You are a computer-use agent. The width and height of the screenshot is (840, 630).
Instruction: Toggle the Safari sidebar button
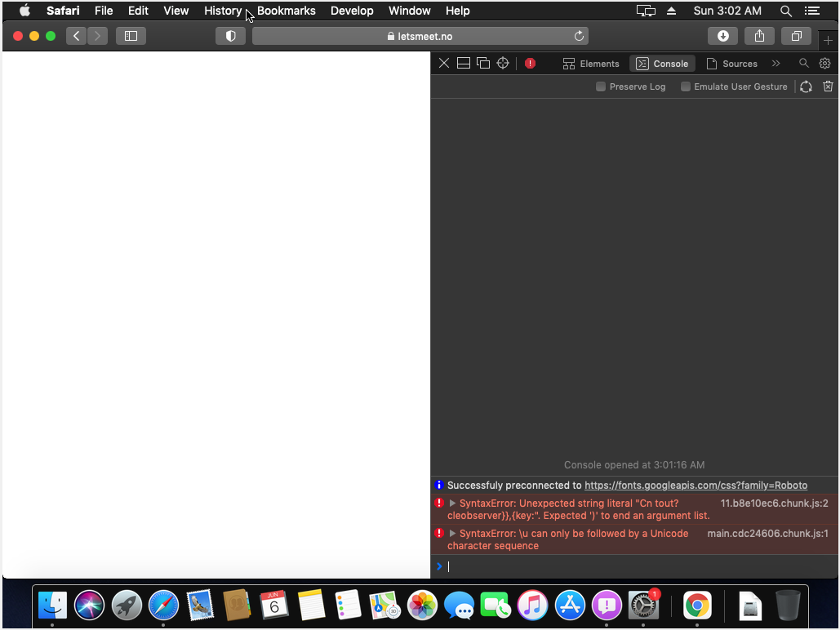tap(131, 36)
